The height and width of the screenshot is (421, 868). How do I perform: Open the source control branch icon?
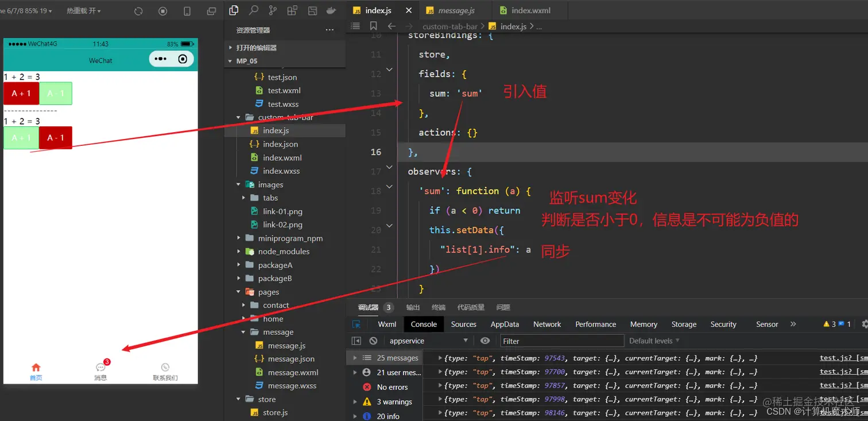(273, 10)
